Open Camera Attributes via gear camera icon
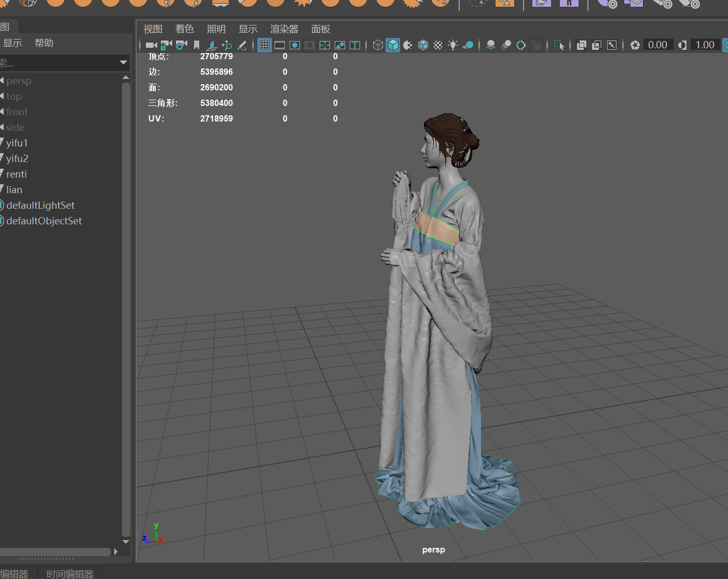Viewport: 728px width, 579px height. [x=181, y=45]
